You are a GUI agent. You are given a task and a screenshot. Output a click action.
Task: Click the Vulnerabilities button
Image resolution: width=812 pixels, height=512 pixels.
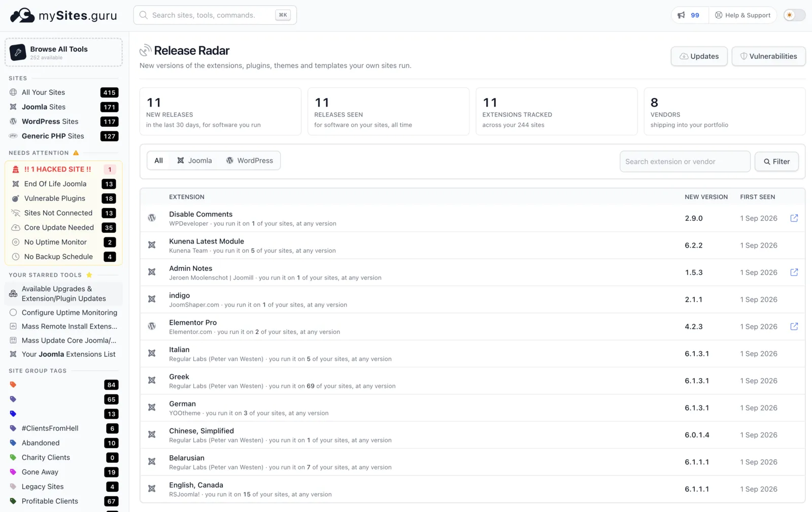pos(768,56)
